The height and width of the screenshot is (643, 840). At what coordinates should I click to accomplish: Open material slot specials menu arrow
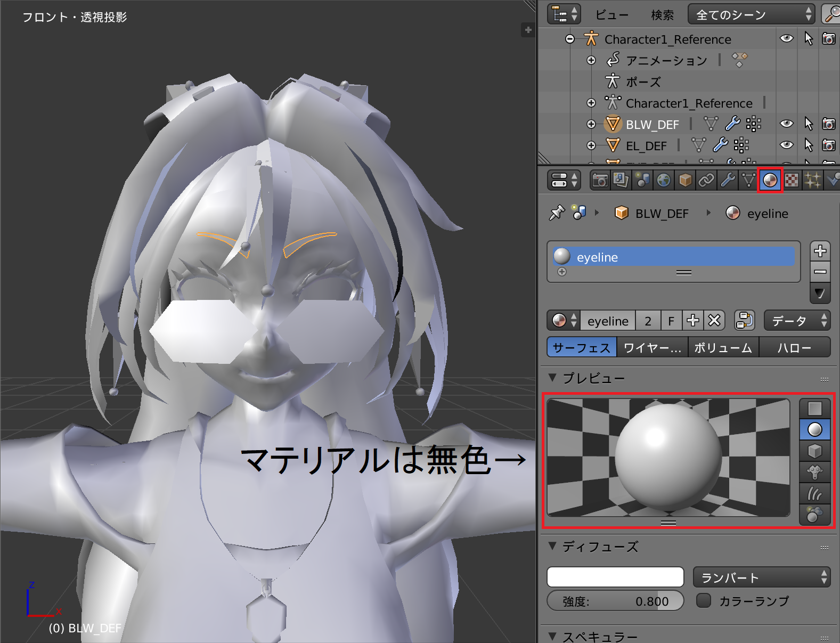coord(820,293)
